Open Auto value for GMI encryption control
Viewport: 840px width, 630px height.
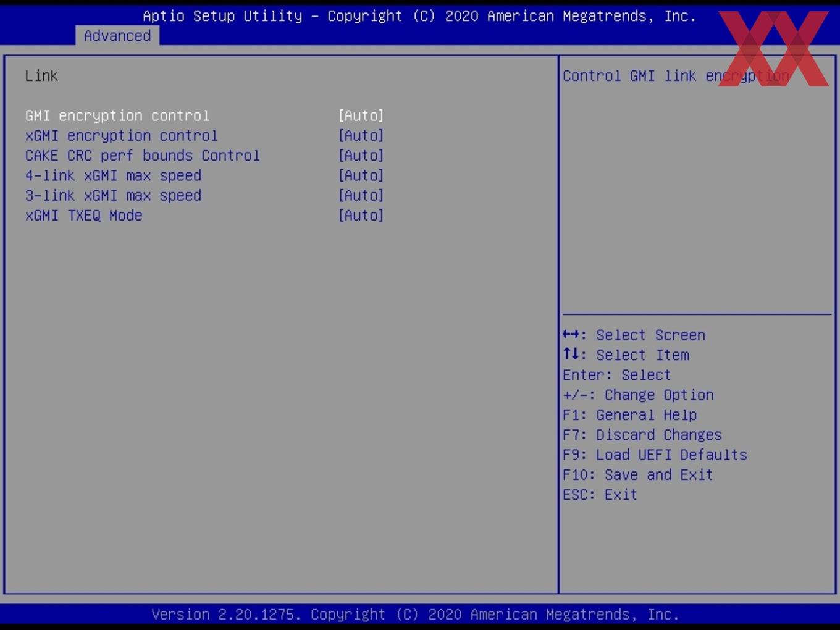tap(361, 115)
